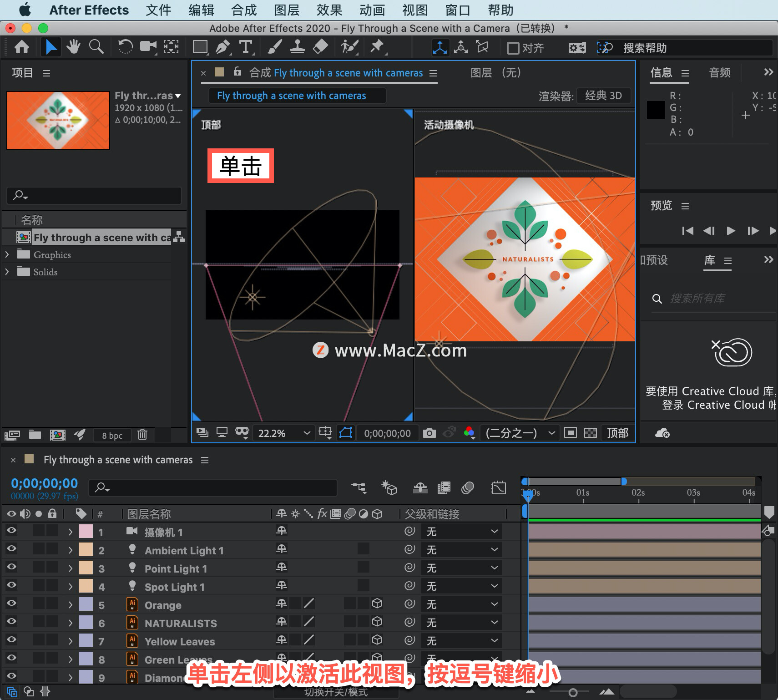The height and width of the screenshot is (700, 778).
Task: Click the snapshot camera icon in viewer
Action: tap(429, 433)
